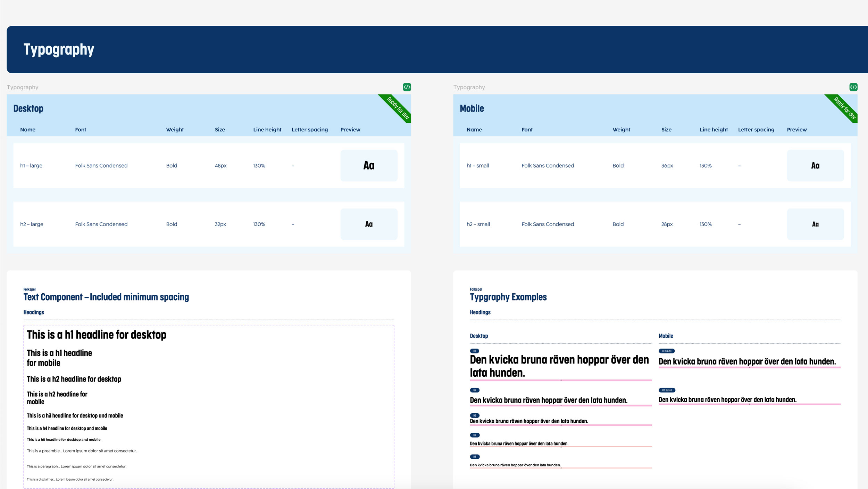Image resolution: width=868 pixels, height=489 pixels.
Task: Select the H2 Small badge under Mobile
Action: 667,390
